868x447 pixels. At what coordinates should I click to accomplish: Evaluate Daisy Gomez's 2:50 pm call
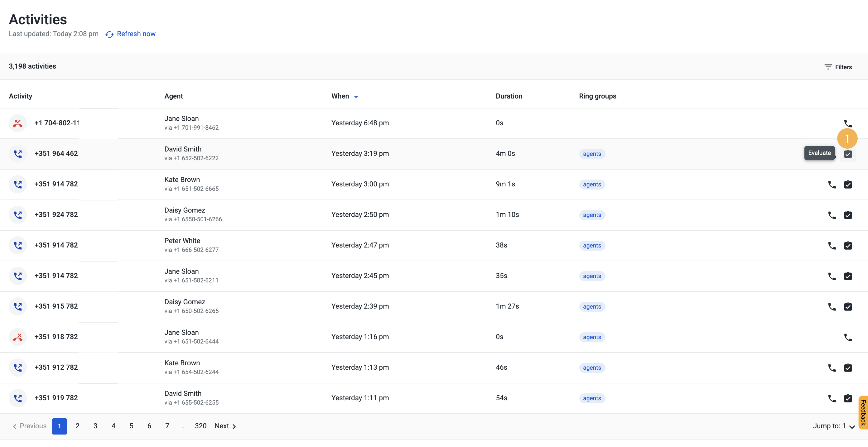[848, 215]
